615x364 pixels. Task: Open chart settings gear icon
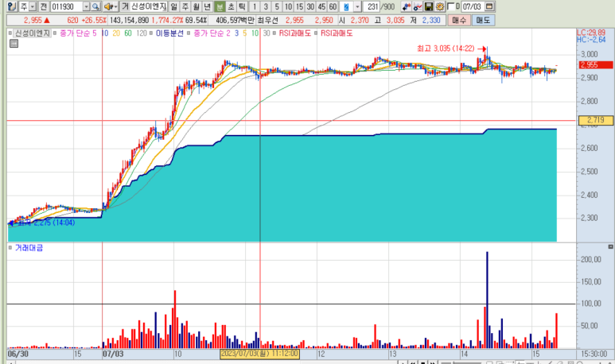pos(440,6)
